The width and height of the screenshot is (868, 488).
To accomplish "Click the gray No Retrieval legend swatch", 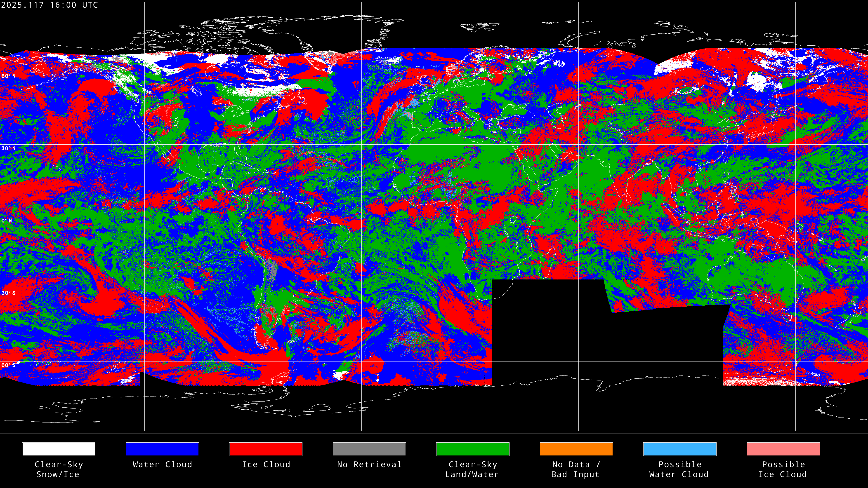I will [369, 449].
